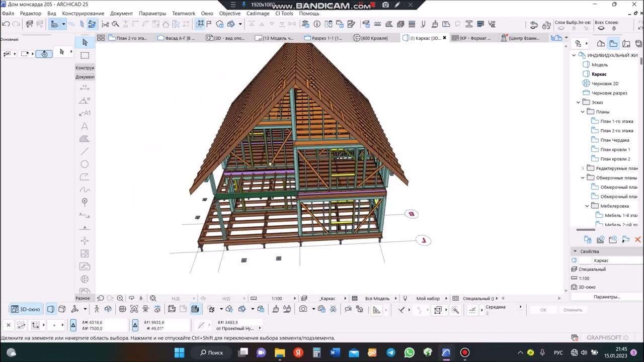The image size is (644, 362).
Task: Collapse the Мебелеровка folder
Action: [x=587, y=206]
